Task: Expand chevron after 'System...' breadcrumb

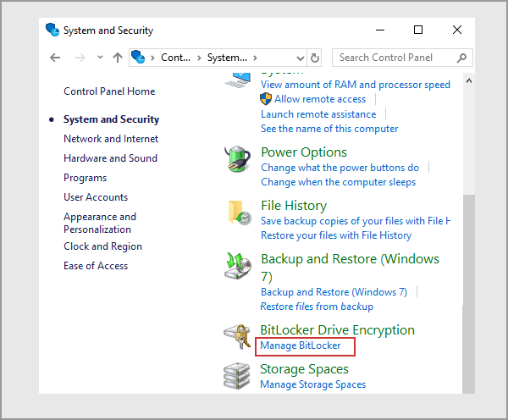Action: 256,58
